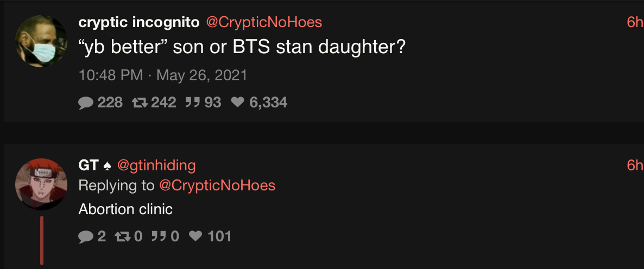Click retweet icon showing 242
The height and width of the screenshot is (269, 644).
click(140, 102)
